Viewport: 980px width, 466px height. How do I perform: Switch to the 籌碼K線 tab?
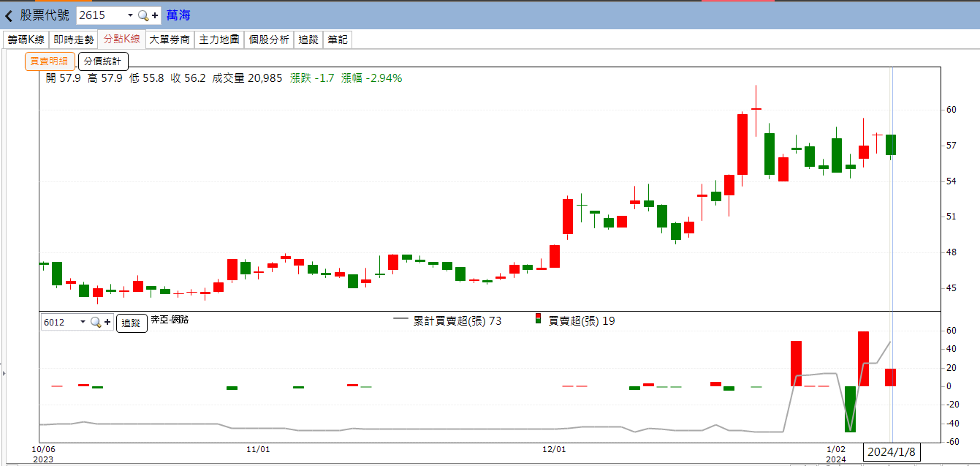tap(26, 40)
